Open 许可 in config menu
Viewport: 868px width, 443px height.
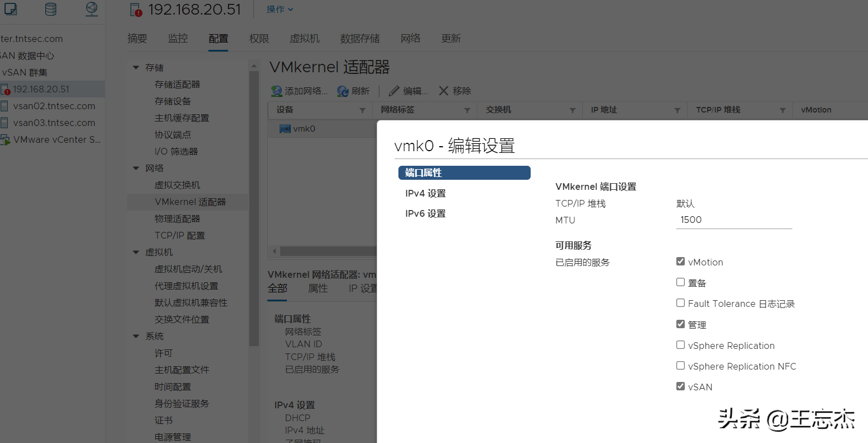click(x=164, y=353)
